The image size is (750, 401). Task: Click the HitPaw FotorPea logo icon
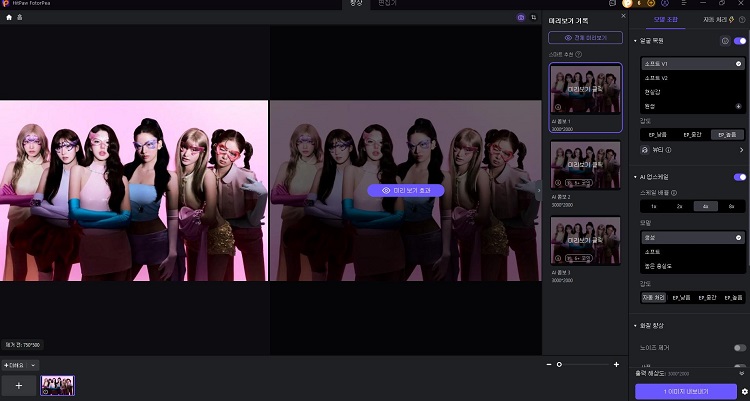[5, 3]
